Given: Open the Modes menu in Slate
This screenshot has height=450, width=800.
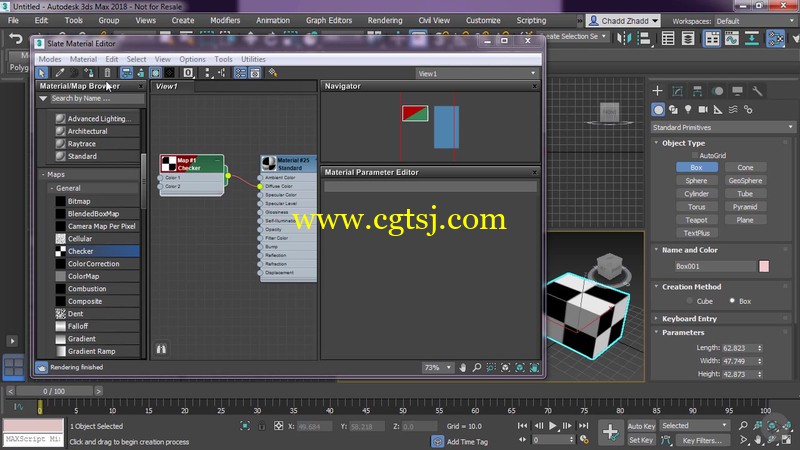Looking at the screenshot, I should coord(50,59).
